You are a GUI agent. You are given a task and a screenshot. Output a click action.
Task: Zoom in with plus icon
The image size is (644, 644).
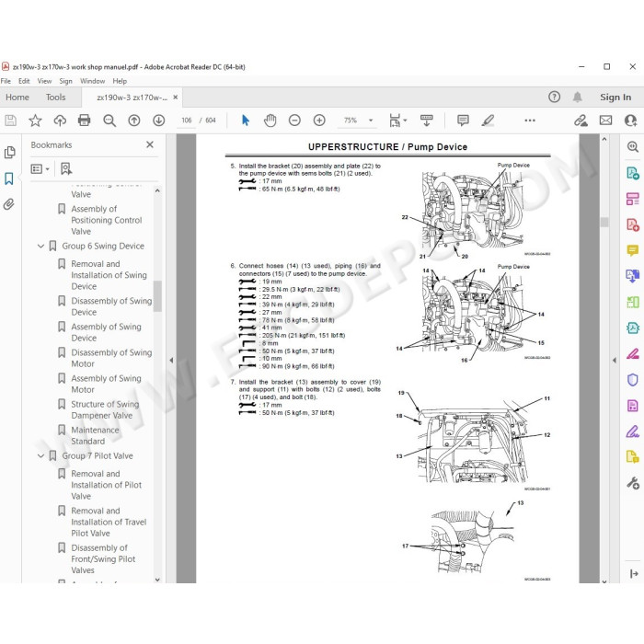[319, 121]
